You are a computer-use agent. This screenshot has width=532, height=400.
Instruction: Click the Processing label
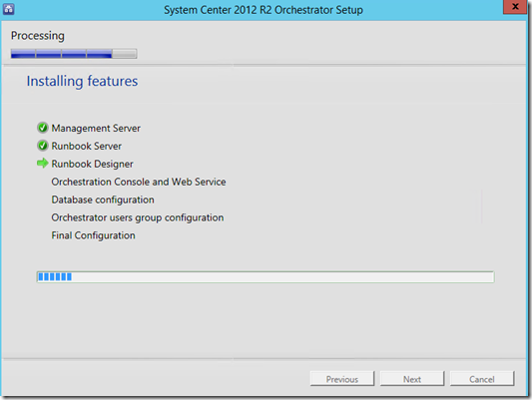[37, 36]
